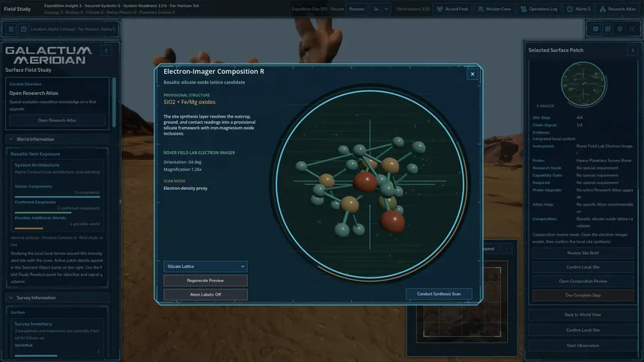644x362 pixels.
Task: Click 'Electron-density proxy' text
Action: click(185, 188)
